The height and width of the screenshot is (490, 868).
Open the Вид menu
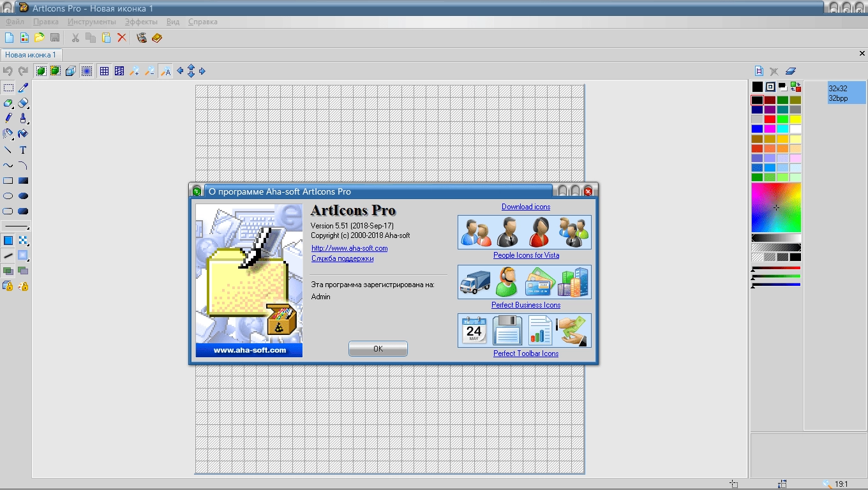pos(173,22)
